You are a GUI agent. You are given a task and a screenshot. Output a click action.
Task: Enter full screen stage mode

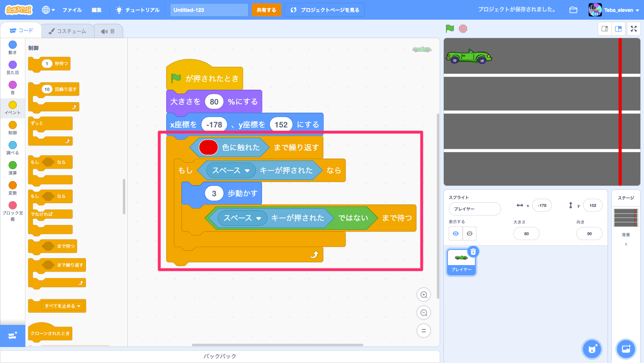(634, 29)
